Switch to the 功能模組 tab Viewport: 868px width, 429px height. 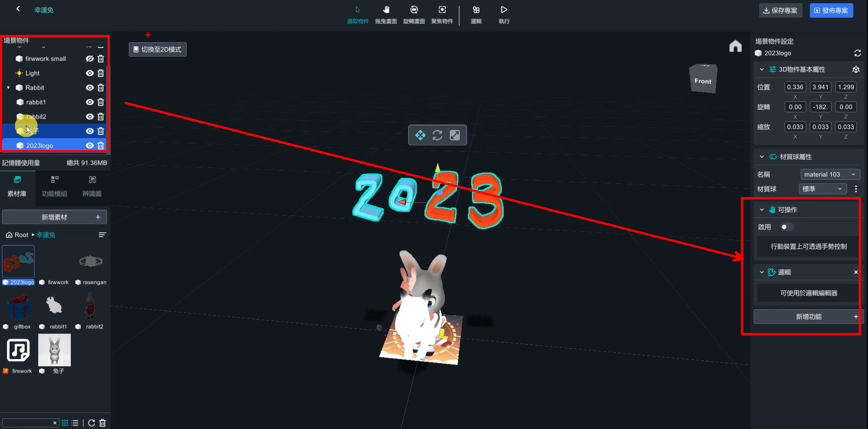point(55,186)
